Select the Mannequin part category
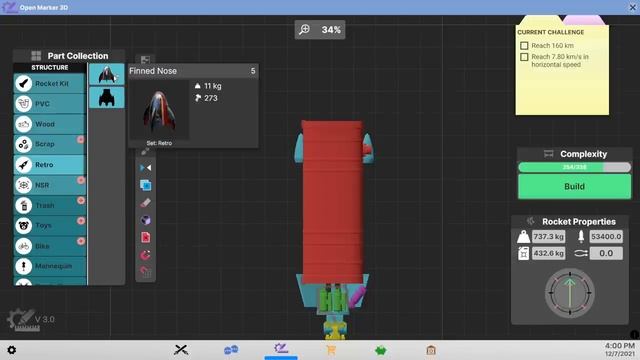This screenshot has width=640, height=360. pyautogui.click(x=49, y=266)
